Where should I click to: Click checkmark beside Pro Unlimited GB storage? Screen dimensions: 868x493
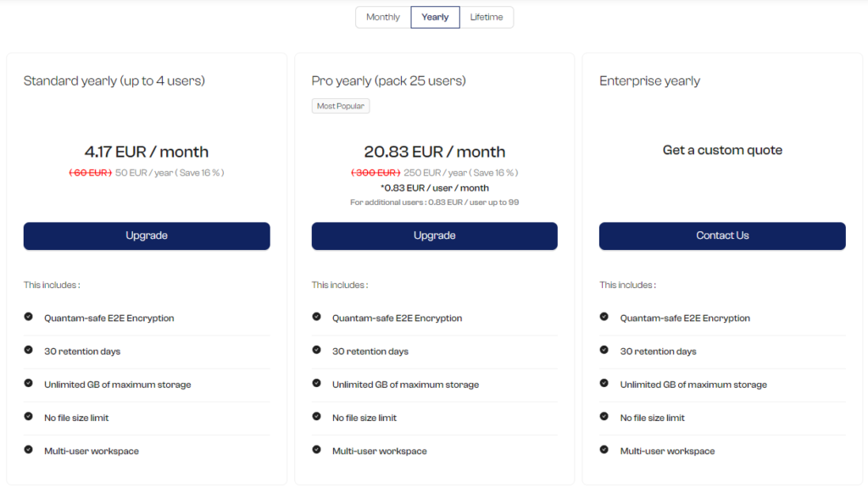click(x=317, y=384)
